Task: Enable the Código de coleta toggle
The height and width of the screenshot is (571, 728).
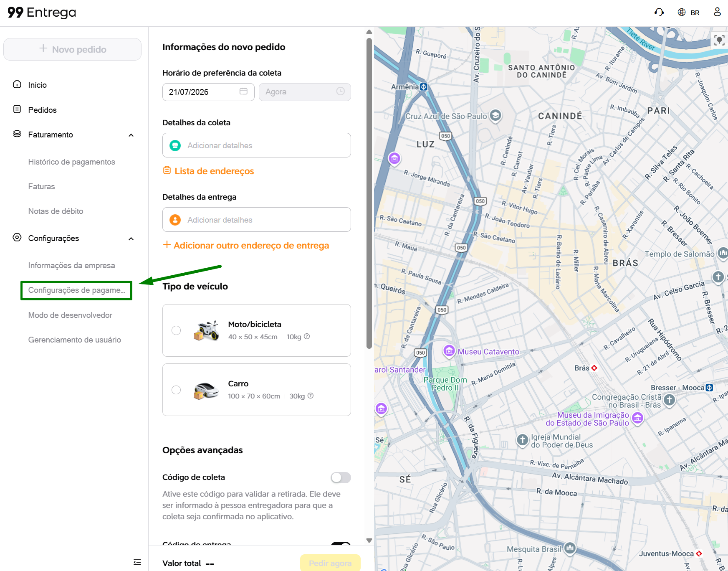Action: 341,477
